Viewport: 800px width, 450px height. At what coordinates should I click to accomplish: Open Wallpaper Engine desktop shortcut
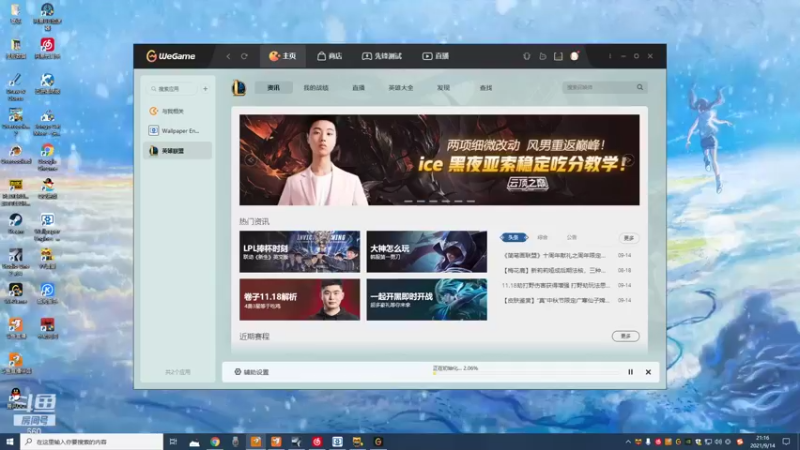click(47, 226)
